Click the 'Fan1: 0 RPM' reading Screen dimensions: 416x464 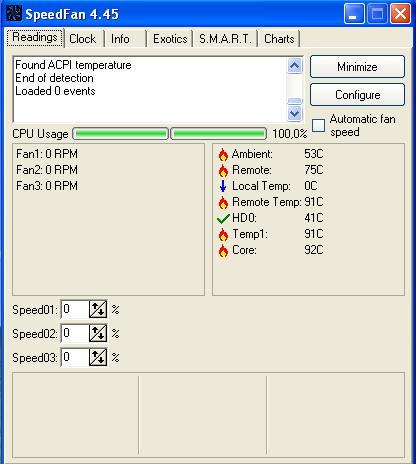[x=47, y=154]
